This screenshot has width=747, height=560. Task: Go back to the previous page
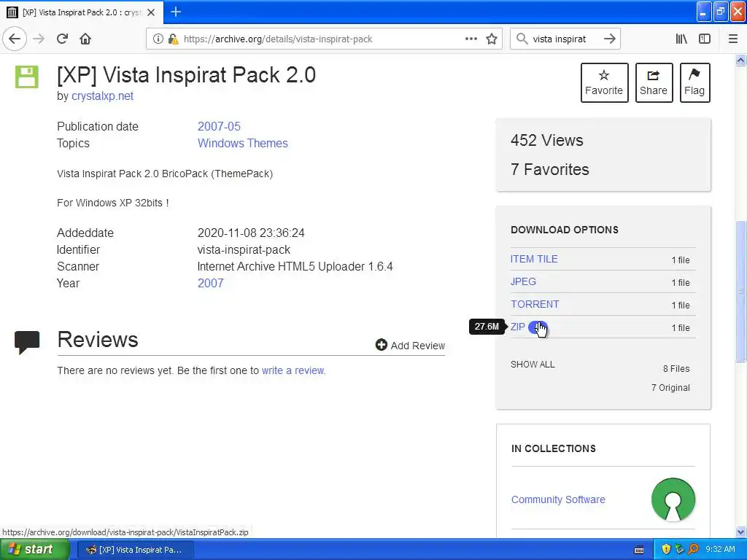[x=15, y=39]
